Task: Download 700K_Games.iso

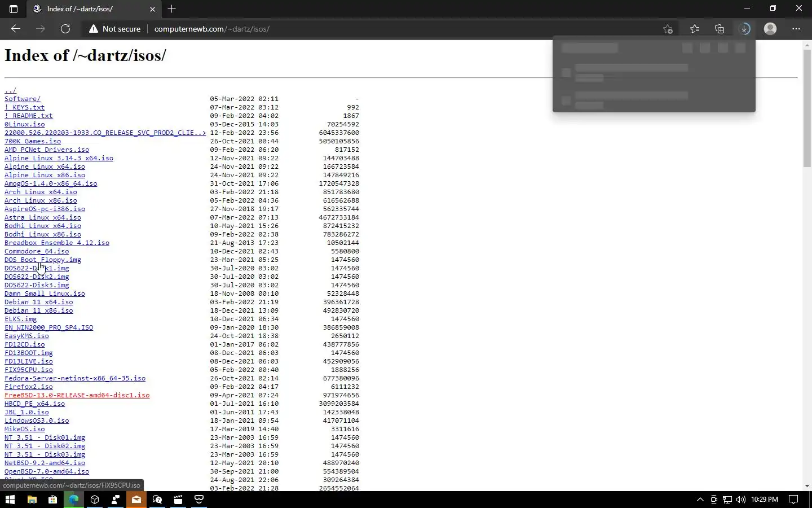Action: point(33,141)
